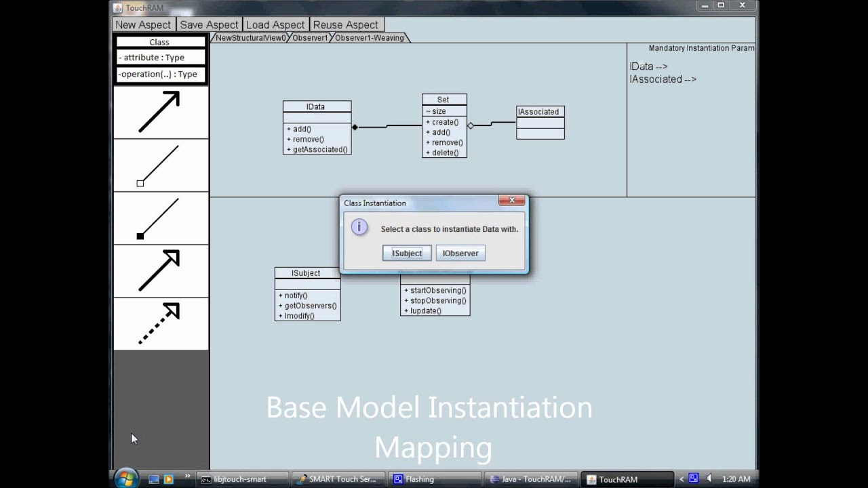Select the outlined-head solid arrow tool
This screenshot has height=488, width=868.
[161, 271]
